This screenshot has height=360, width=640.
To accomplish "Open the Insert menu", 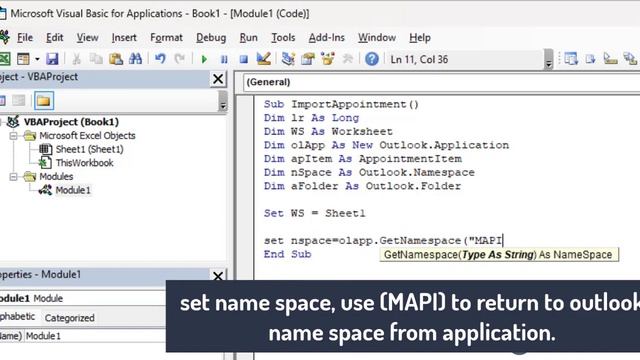I will (124, 38).
